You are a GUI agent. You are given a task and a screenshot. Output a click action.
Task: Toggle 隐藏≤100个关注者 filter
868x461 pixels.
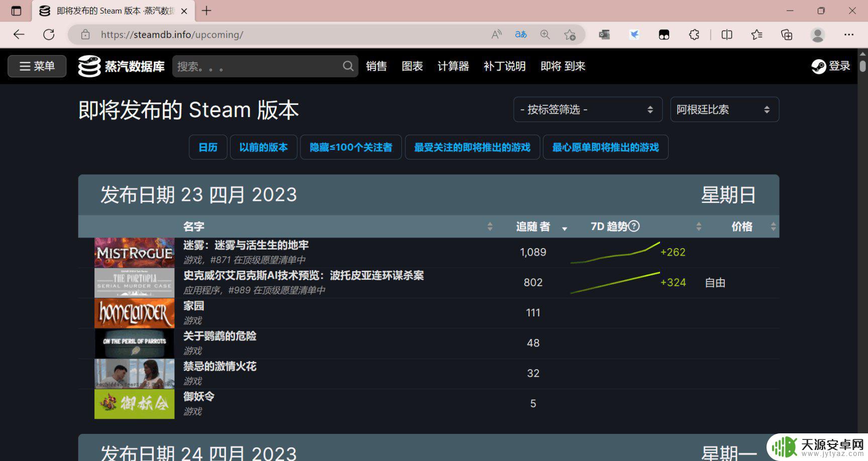(x=351, y=147)
